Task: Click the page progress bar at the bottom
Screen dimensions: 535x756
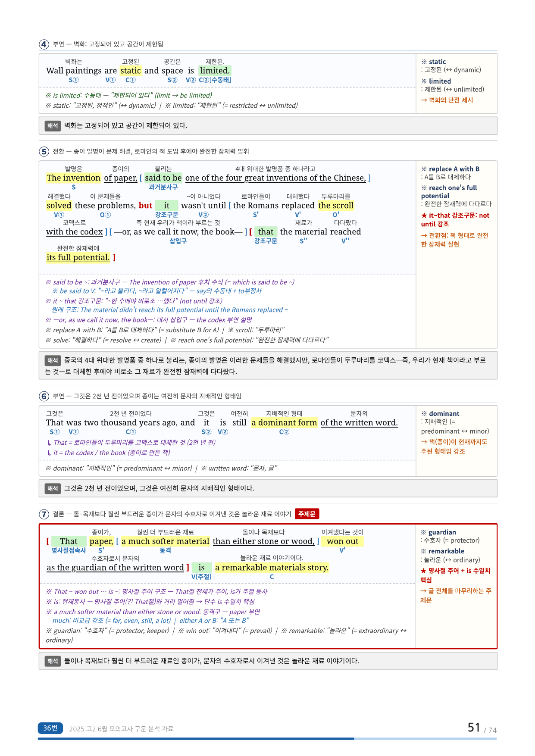Action: (267, 739)
